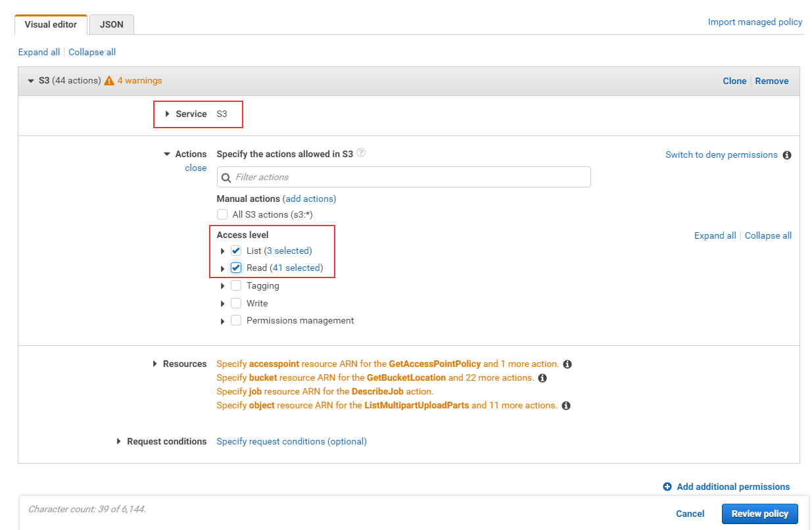
Task: Click help icon beside Specify actions heading
Action: pyautogui.click(x=361, y=153)
